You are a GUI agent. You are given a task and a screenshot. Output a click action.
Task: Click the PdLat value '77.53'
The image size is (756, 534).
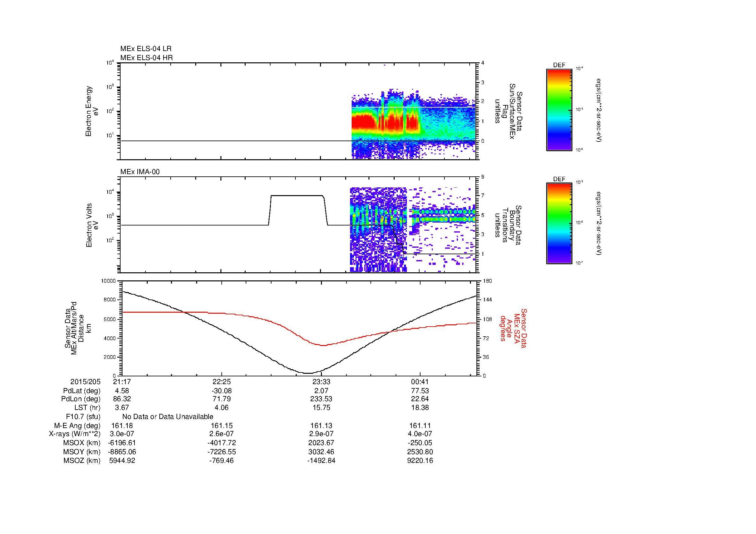pos(420,391)
